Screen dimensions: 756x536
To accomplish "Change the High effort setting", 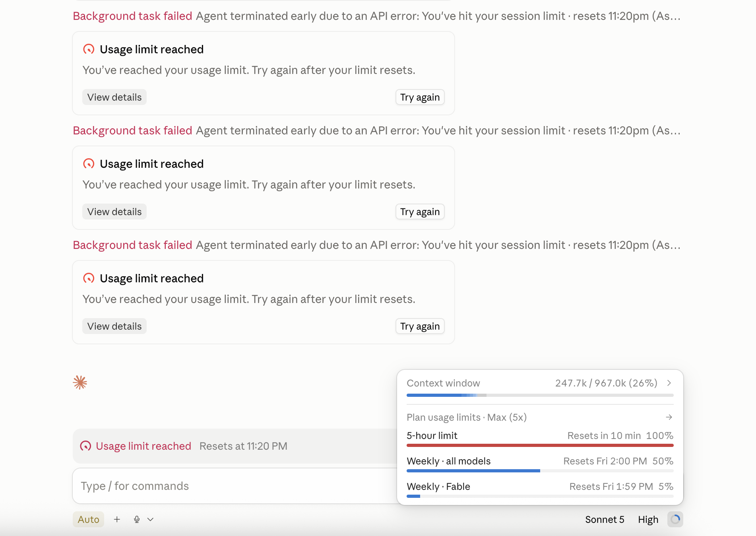I will [648, 519].
